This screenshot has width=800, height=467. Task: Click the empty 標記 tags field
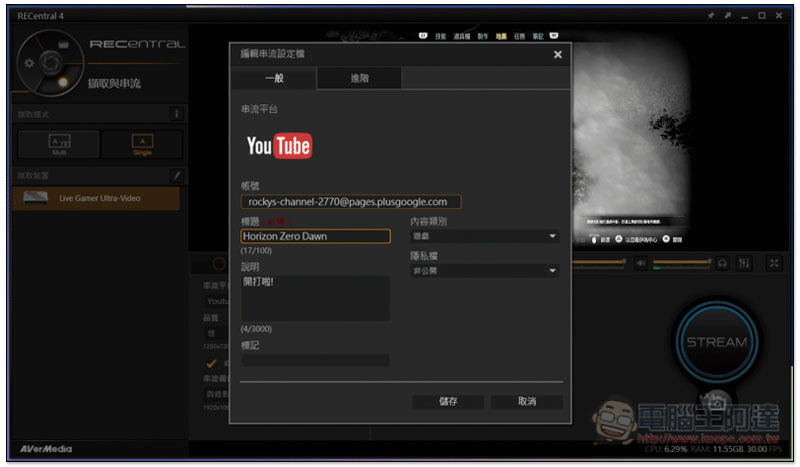point(315,360)
